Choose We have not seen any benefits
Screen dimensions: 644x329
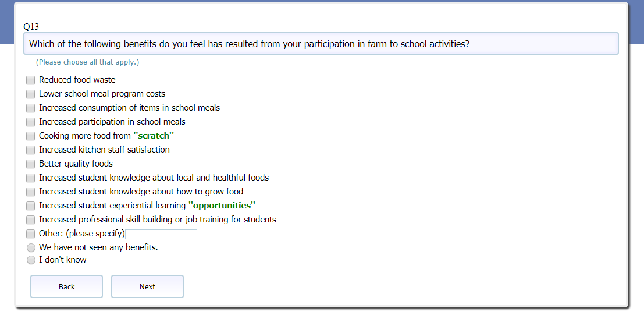(x=31, y=248)
